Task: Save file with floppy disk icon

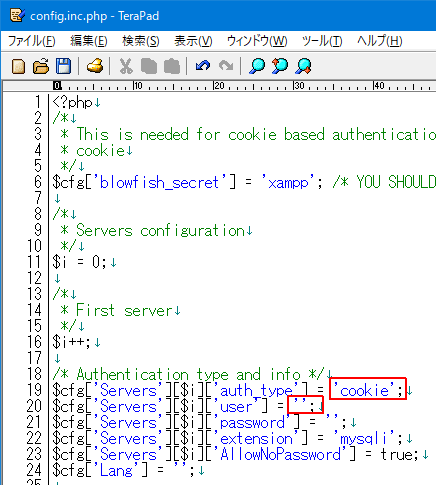Action: [x=63, y=66]
